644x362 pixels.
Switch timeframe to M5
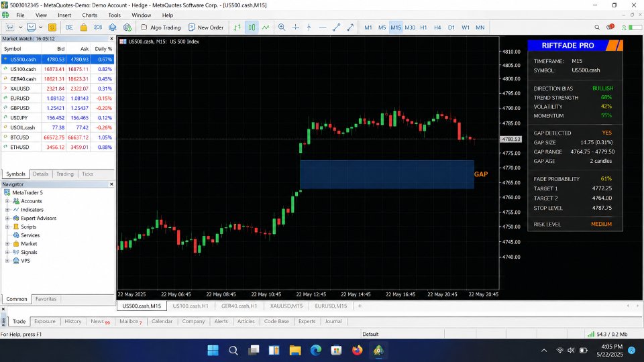(x=382, y=27)
